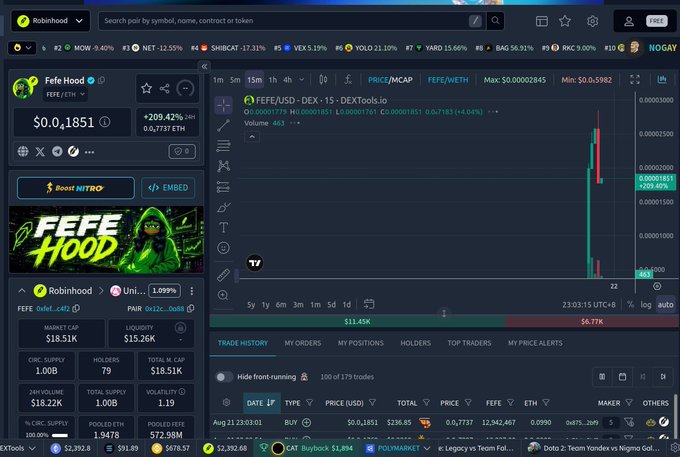
Task: Collapse the Robinhood pair info section
Action: coord(22,291)
